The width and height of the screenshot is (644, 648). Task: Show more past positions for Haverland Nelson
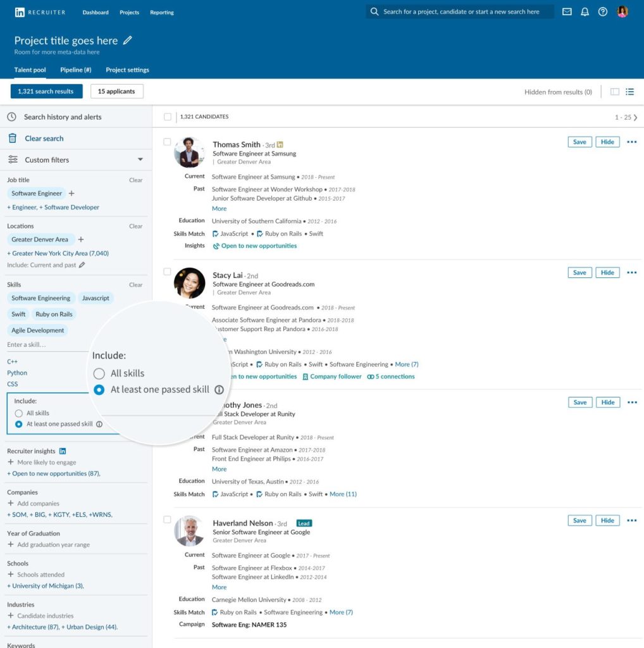point(219,587)
